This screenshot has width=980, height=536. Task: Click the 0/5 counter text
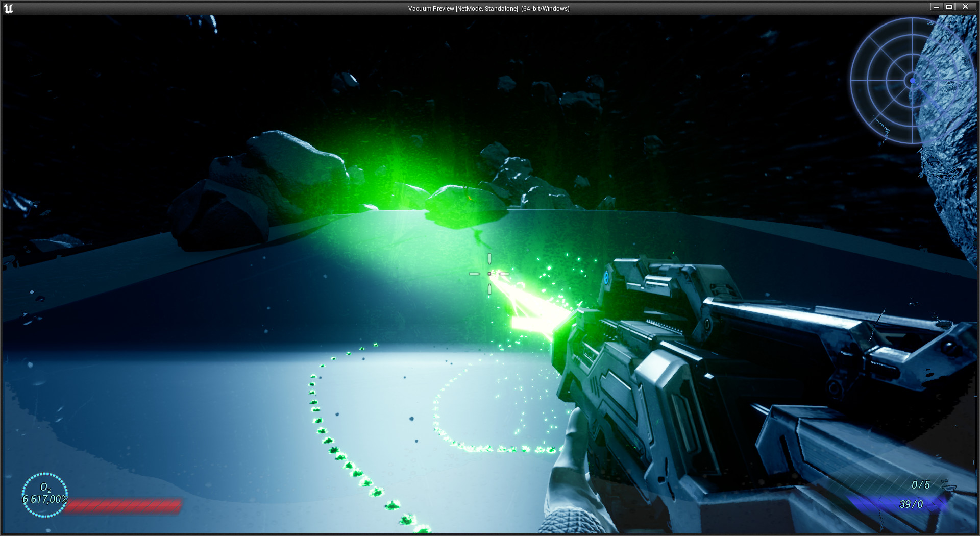[x=921, y=485]
